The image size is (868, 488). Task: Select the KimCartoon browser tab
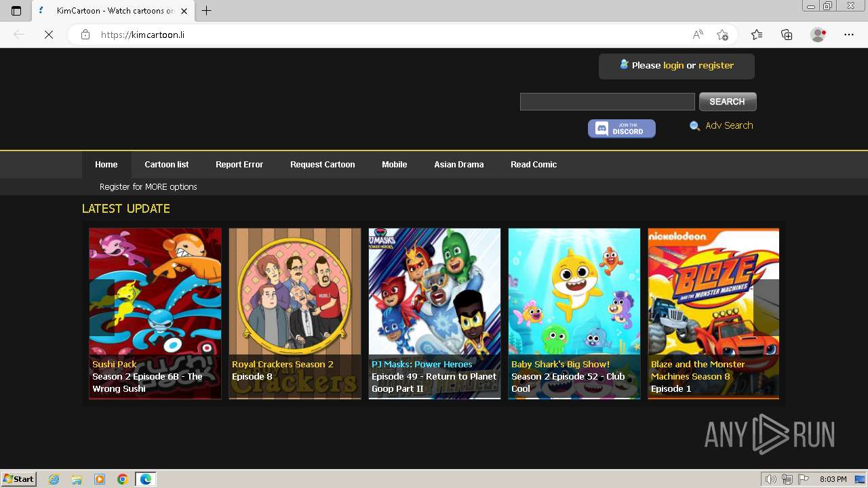pos(113,11)
